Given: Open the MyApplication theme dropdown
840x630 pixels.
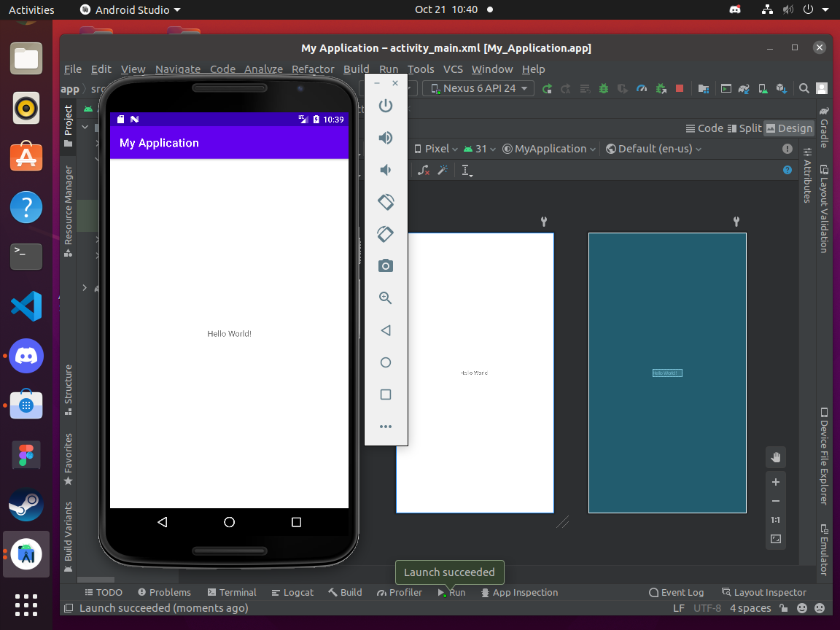Looking at the screenshot, I should click(x=549, y=149).
